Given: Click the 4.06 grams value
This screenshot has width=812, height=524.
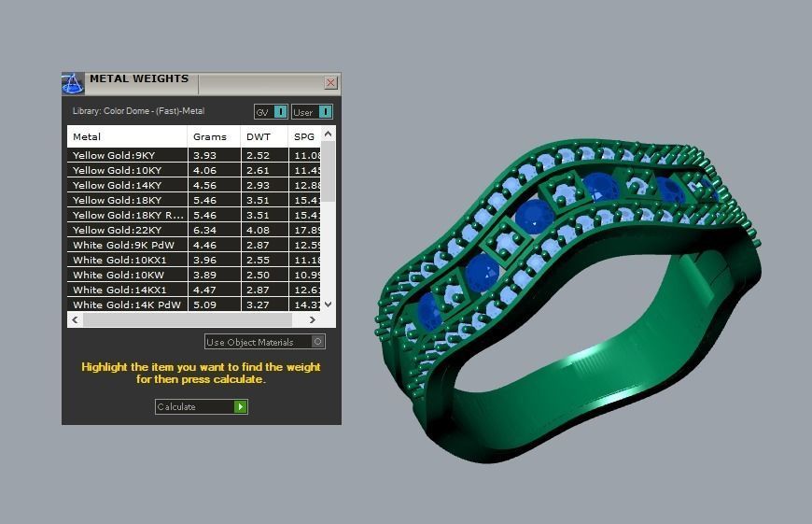Looking at the screenshot, I should pos(204,171).
